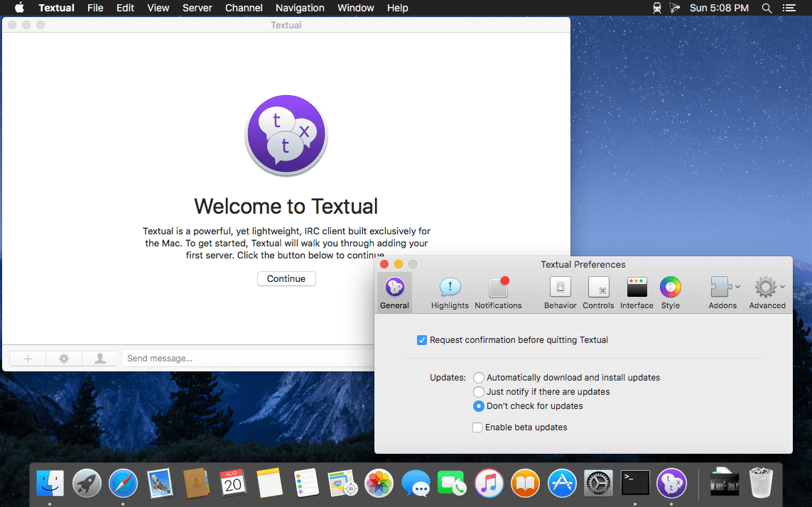
Task: Click the clock showing Sun 5:08 PM
Action: [720, 8]
